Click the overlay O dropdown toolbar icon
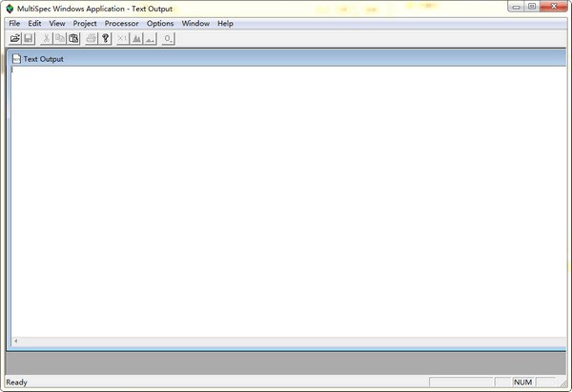572x392 pixels. (168, 39)
